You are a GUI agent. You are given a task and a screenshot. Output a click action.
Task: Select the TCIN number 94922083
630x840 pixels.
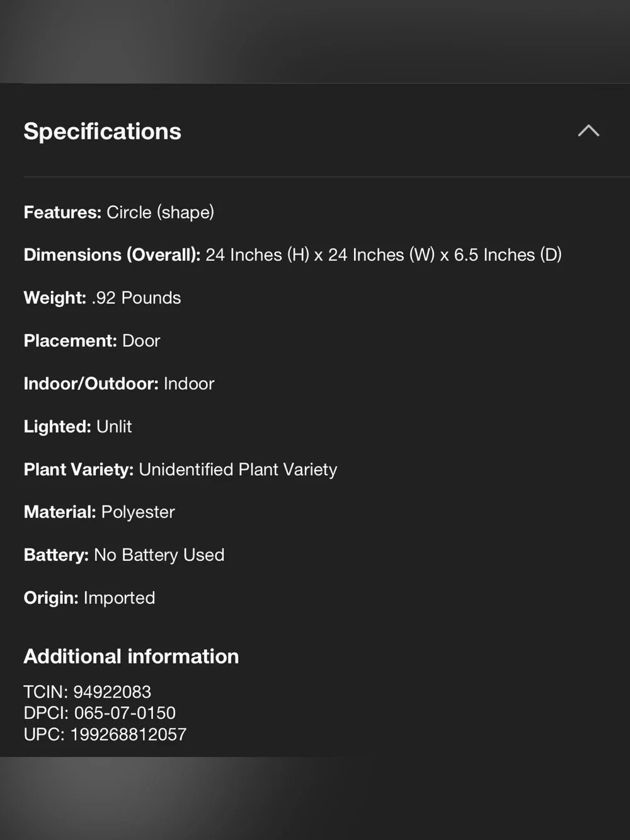click(x=112, y=692)
